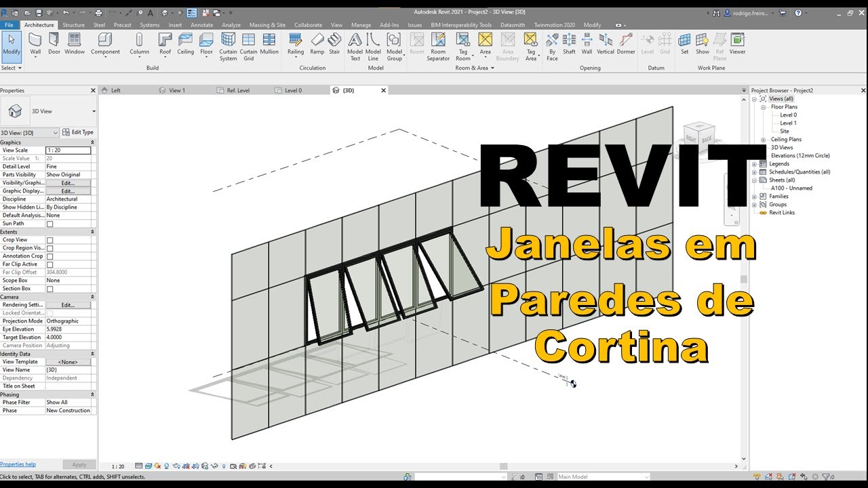Screen dimensions: 868x488
Task: Expand the Schedules/Quantities tree node
Action: click(x=755, y=172)
